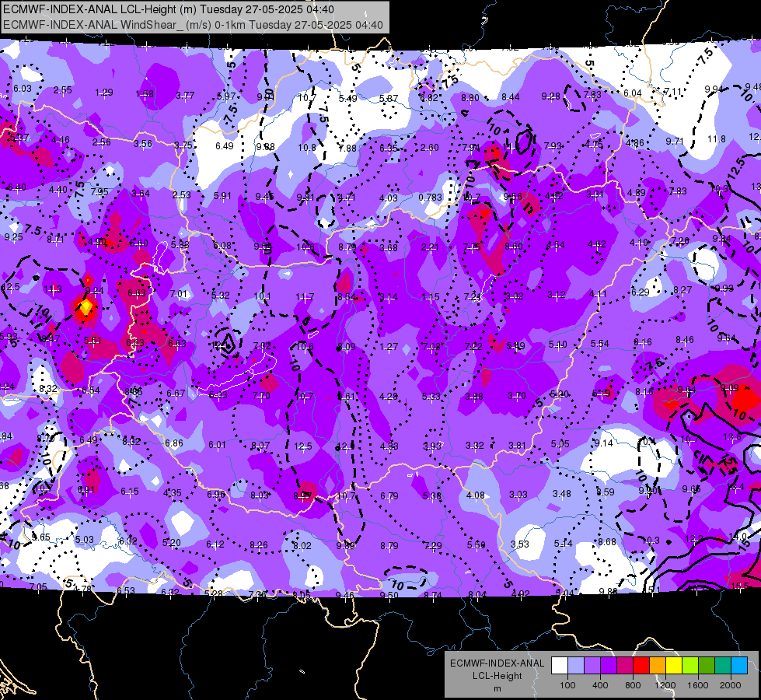Click the wind shear value 1.15
Screen dimensions: 761x700
[x=431, y=297]
